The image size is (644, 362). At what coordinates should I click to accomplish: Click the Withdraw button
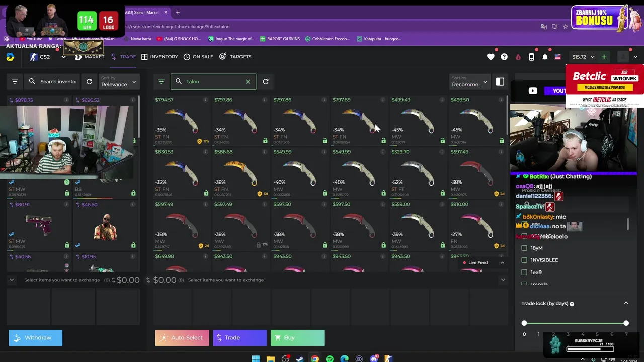(x=35, y=338)
